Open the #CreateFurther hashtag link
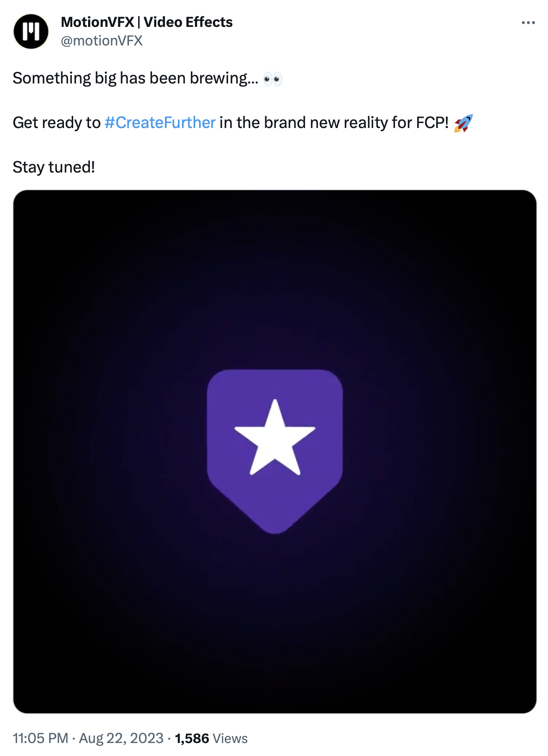The height and width of the screenshot is (756, 548). [160, 123]
